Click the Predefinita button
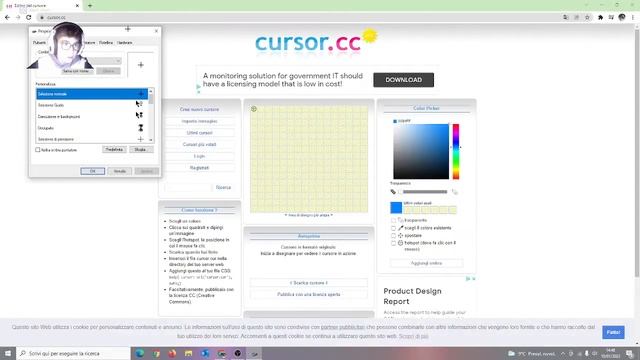 tap(114, 150)
